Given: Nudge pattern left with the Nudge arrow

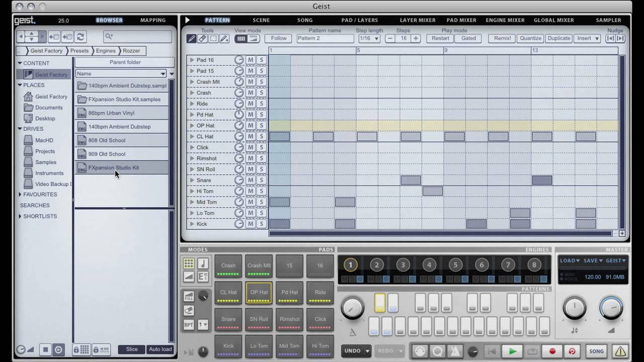Looking at the screenshot, I should pos(610,38).
